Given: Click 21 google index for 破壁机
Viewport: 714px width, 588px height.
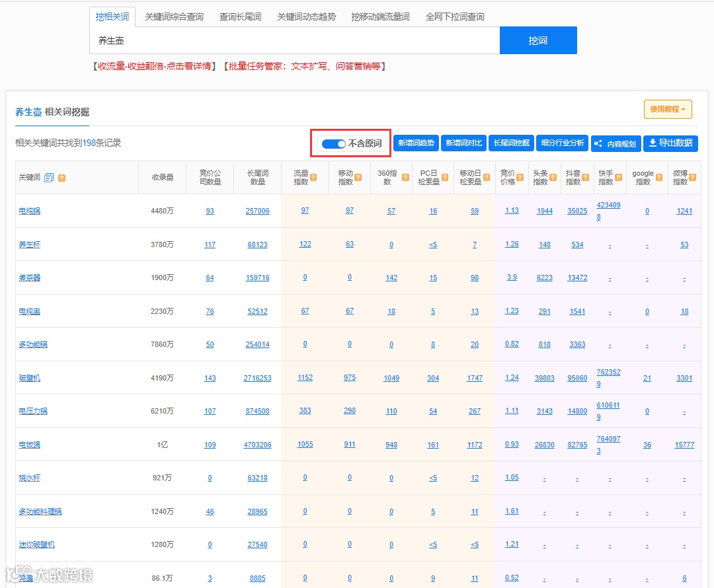Looking at the screenshot, I should [647, 378].
